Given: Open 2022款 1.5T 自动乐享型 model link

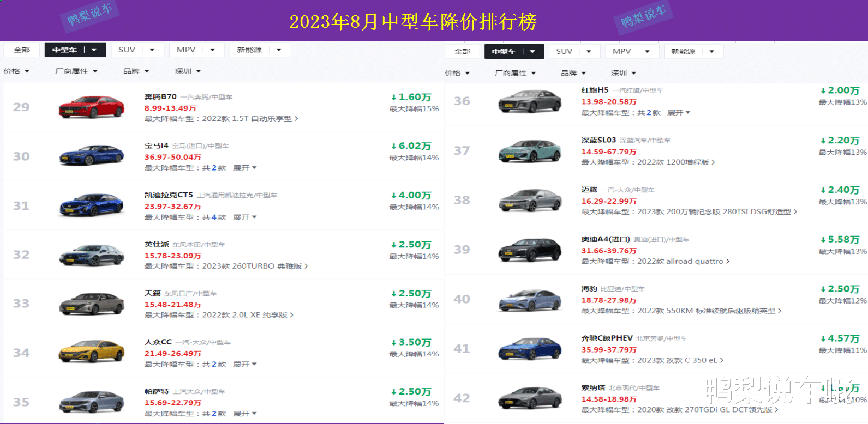Looking at the screenshot, I should [x=250, y=119].
